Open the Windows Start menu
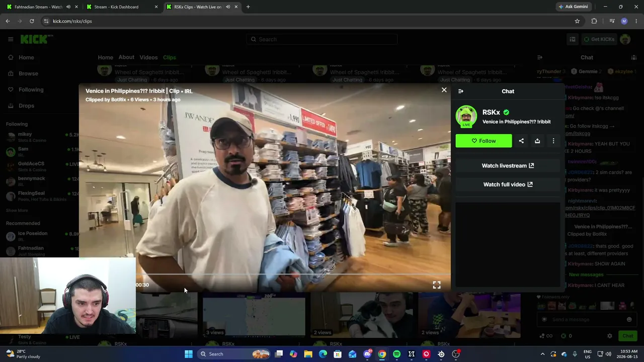 189,354
